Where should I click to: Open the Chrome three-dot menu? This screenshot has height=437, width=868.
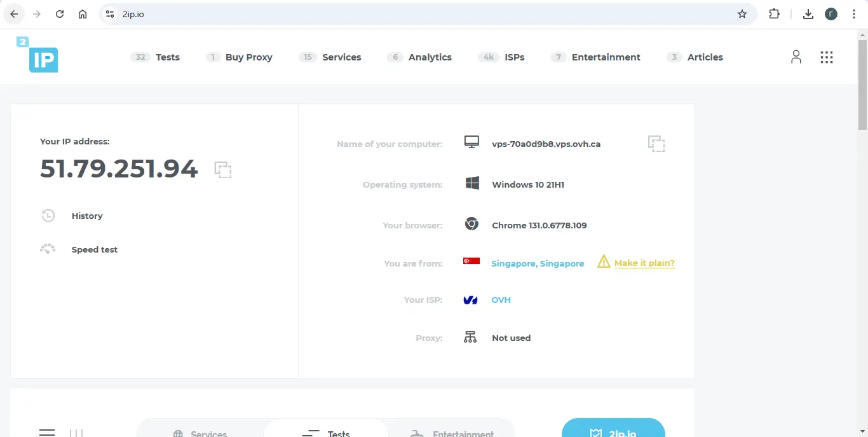[x=854, y=14]
